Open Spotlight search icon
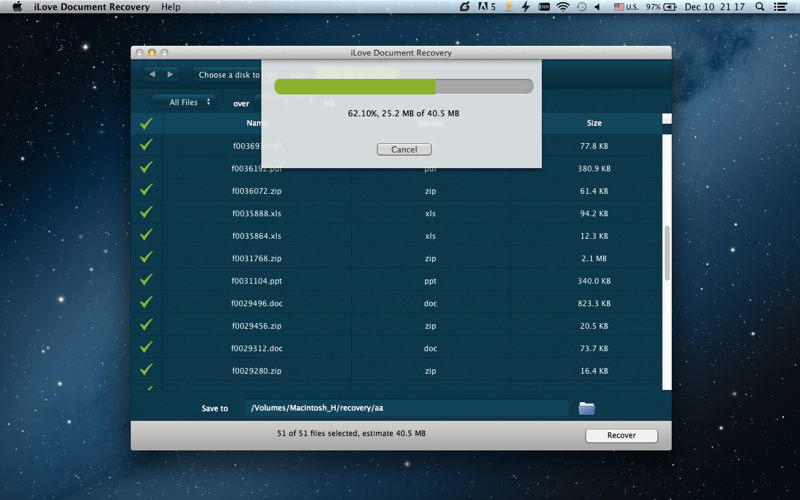800x500 pixels. coord(759,7)
